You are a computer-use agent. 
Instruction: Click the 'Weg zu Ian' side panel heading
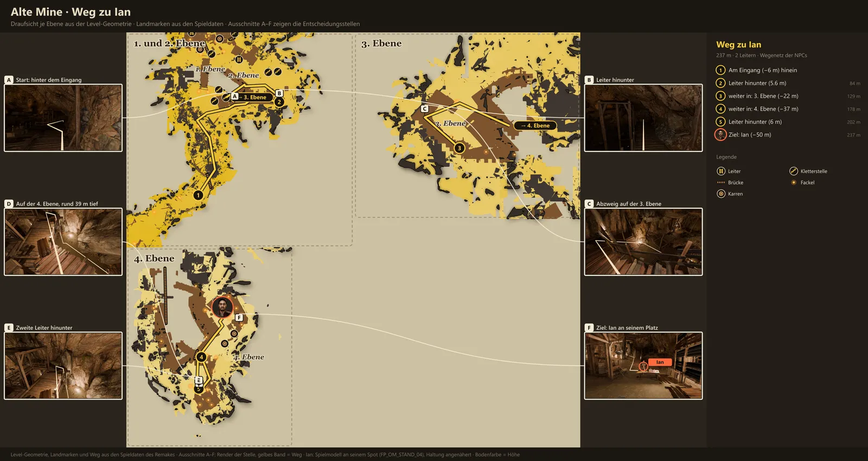[738, 44]
